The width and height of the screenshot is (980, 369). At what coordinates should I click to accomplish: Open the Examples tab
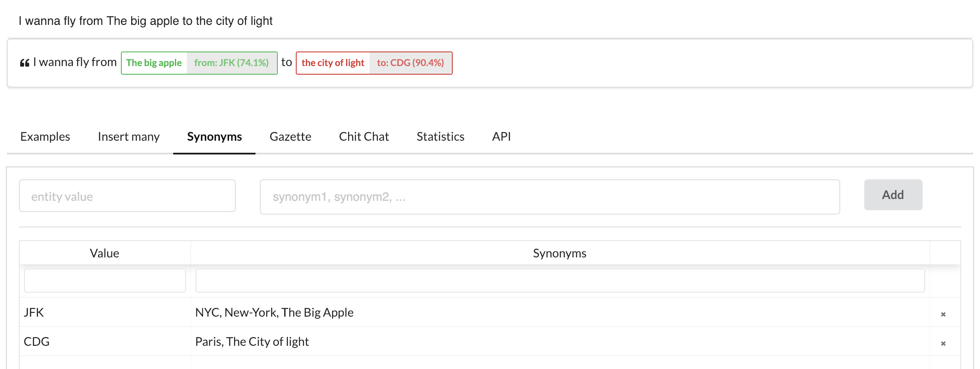[45, 136]
